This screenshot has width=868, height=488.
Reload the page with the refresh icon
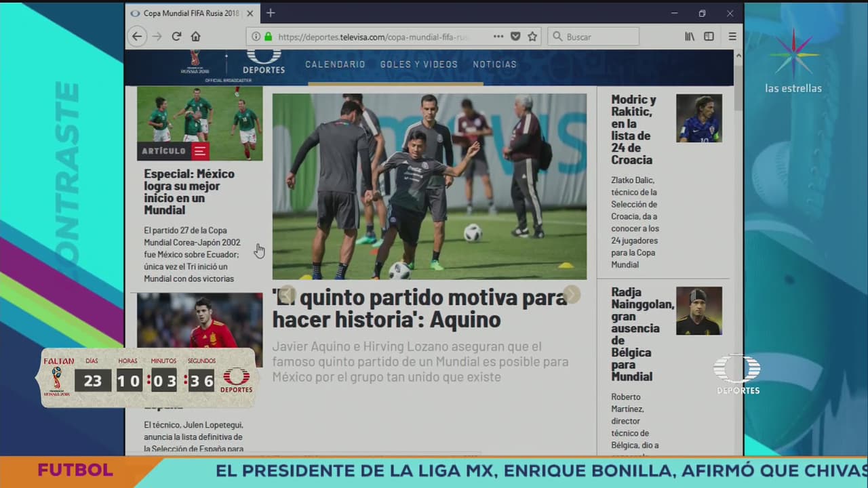(x=176, y=37)
